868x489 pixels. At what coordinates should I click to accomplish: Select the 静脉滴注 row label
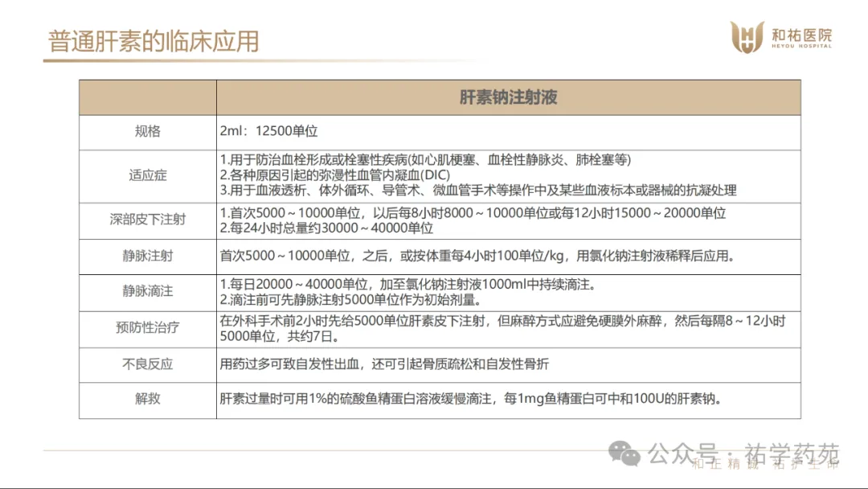147,291
